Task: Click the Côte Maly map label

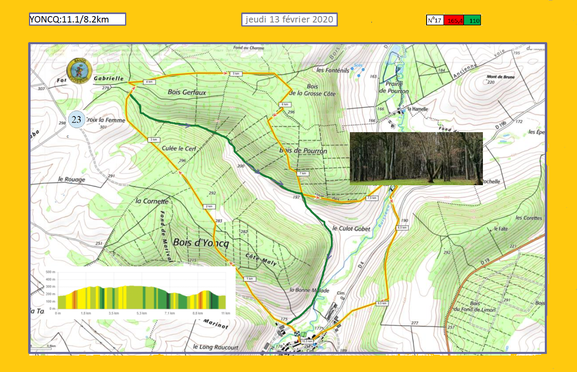Action: click(x=261, y=260)
